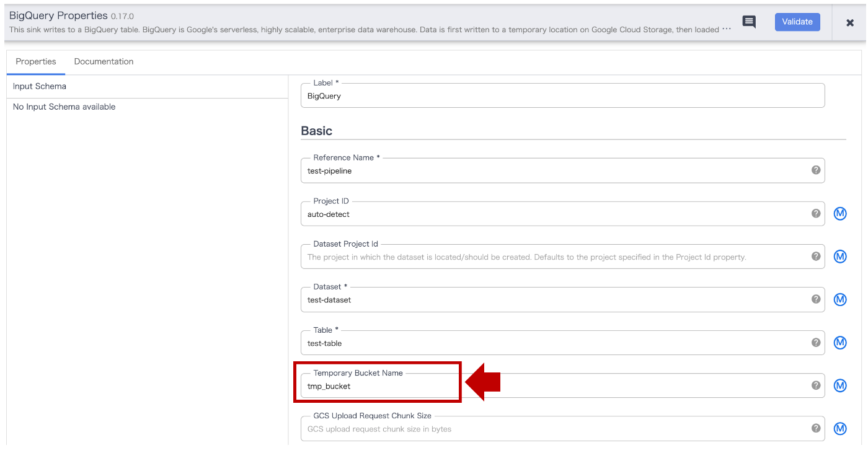868x453 pixels.
Task: Toggle macro icon for GCS Upload Chunk Size
Action: click(x=840, y=428)
